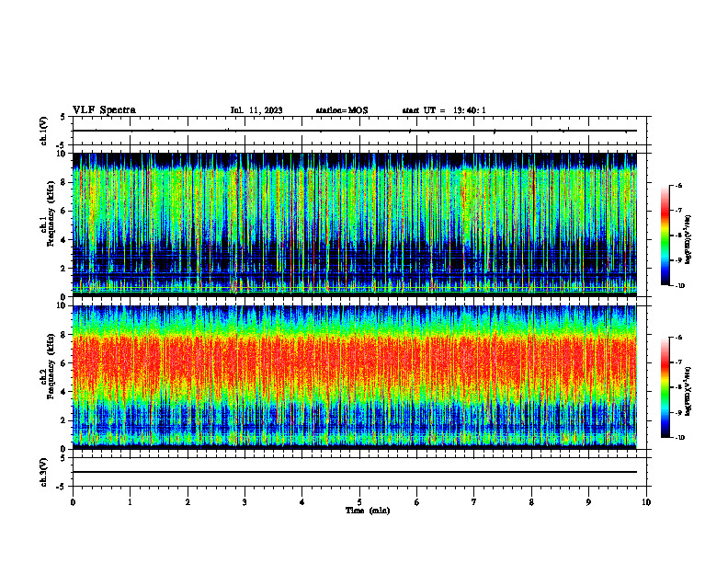Click the ch.3 voltage waveform trace
The width and height of the screenshot is (728, 563).
[355, 472]
